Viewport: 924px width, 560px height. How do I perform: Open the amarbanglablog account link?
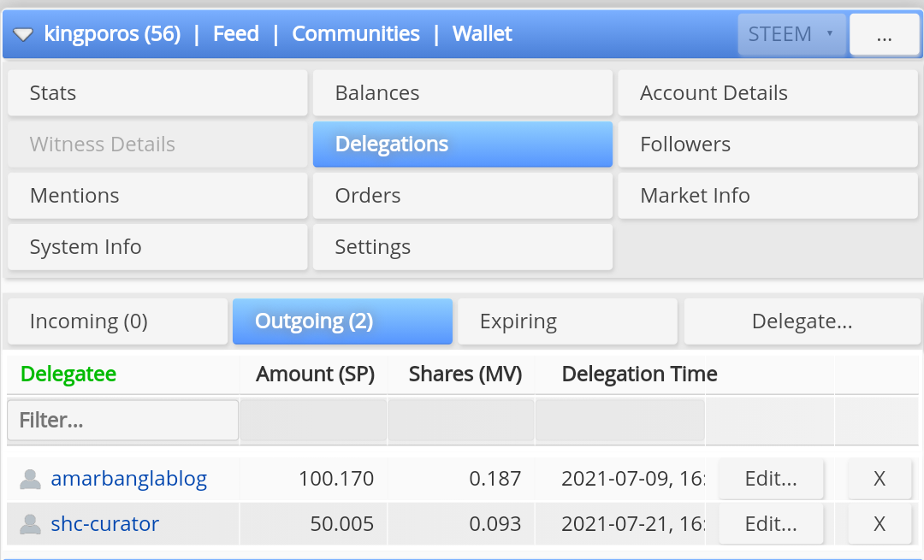point(129,479)
